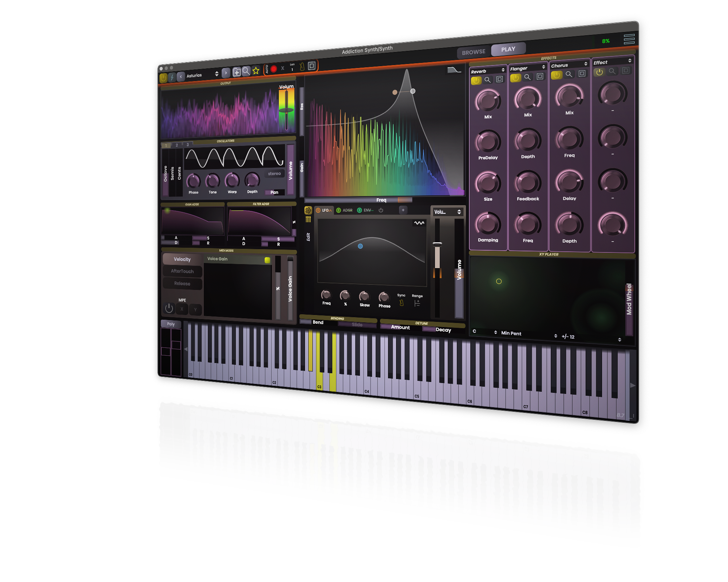728x582 pixels.
Task: Search Chorus presets with magnifier icon
Action: [569, 74]
